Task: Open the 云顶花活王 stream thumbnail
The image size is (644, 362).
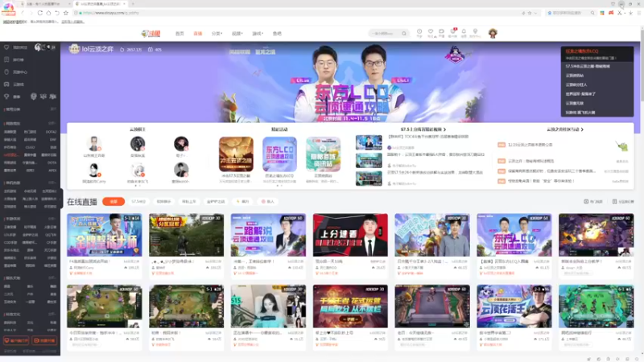Action: pyautogui.click(x=514, y=306)
